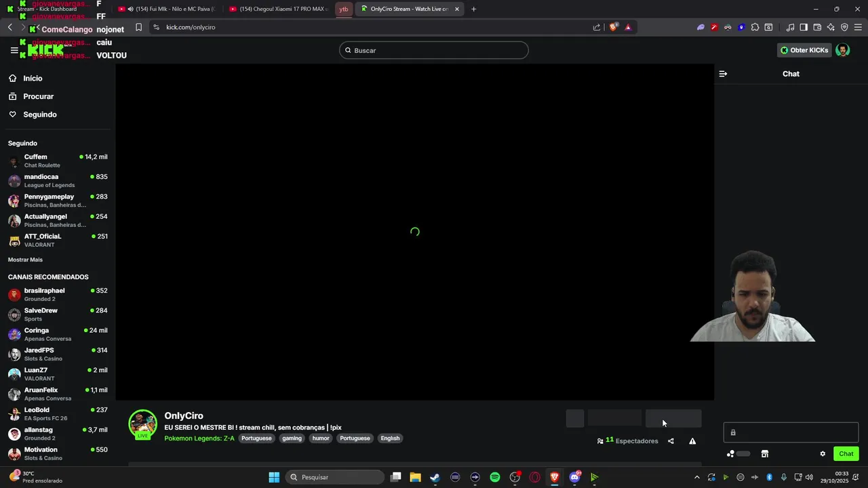Click the share page icon in address bar
This screenshot has height=488, width=868.
point(597,27)
